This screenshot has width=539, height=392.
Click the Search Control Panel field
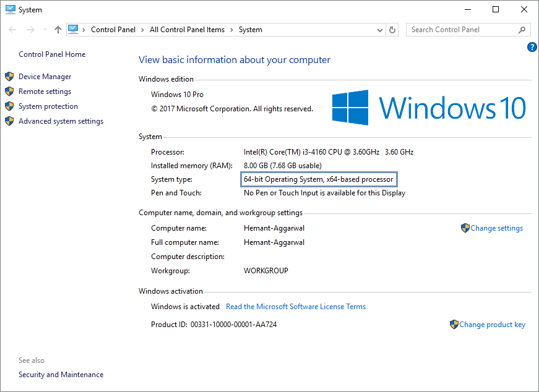pos(468,30)
